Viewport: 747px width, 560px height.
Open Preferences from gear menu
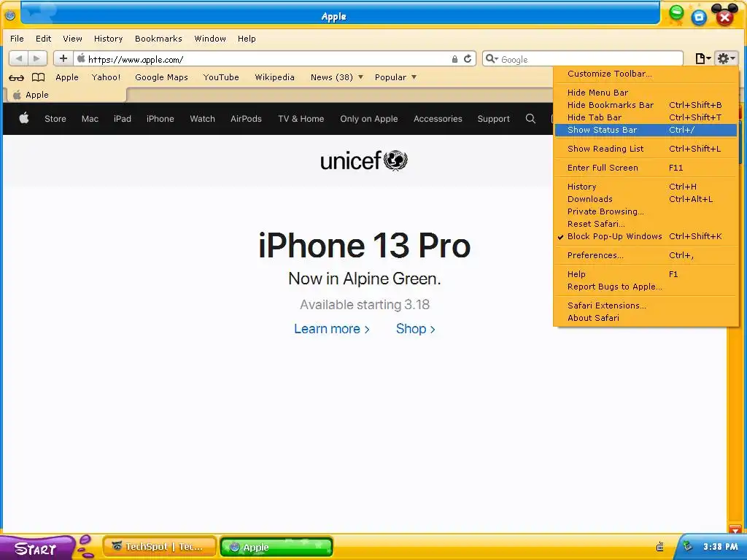[x=646, y=255]
